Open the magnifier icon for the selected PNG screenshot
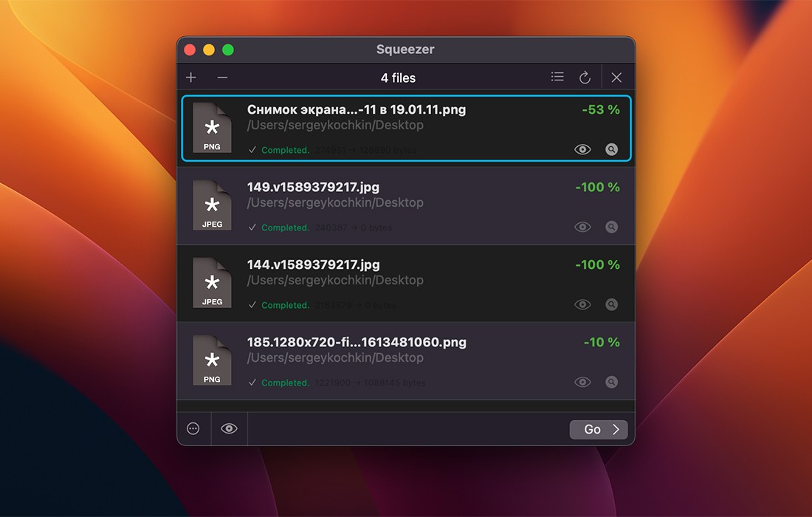This screenshot has height=517, width=812. tap(611, 149)
